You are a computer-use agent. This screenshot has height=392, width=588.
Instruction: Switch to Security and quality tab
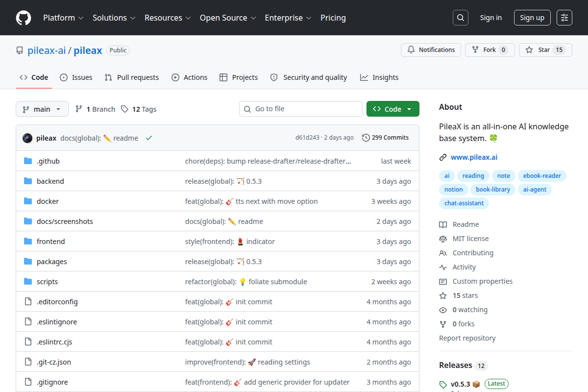(309, 77)
